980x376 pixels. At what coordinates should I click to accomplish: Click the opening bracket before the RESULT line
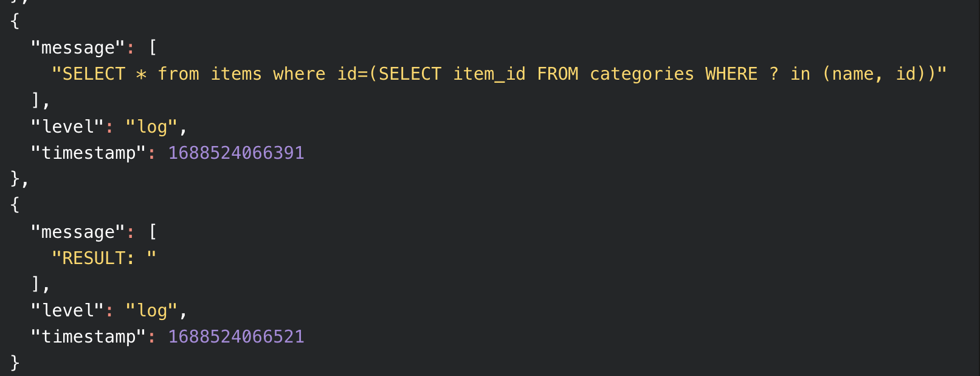(153, 232)
